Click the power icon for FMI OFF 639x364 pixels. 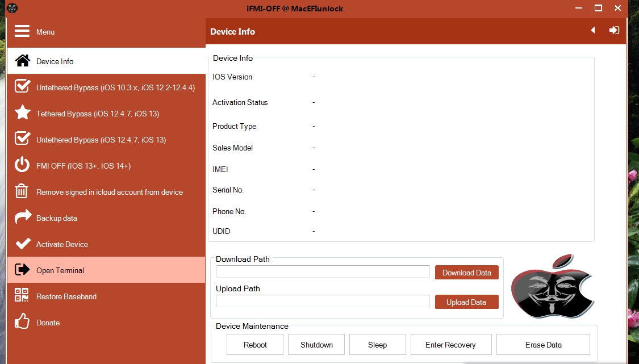point(22,165)
